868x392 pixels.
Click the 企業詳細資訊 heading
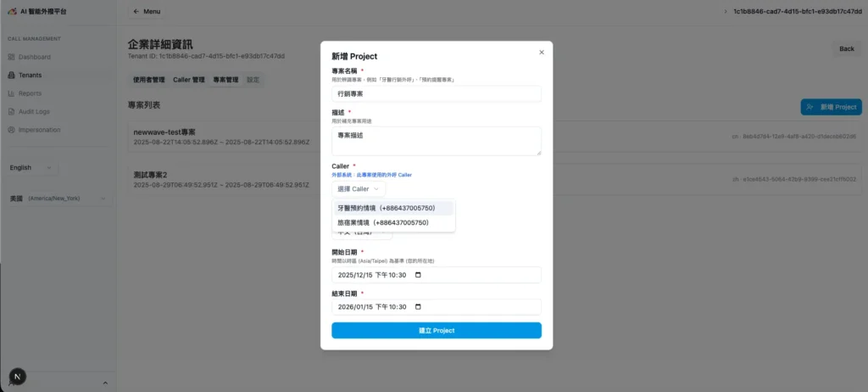coord(160,44)
